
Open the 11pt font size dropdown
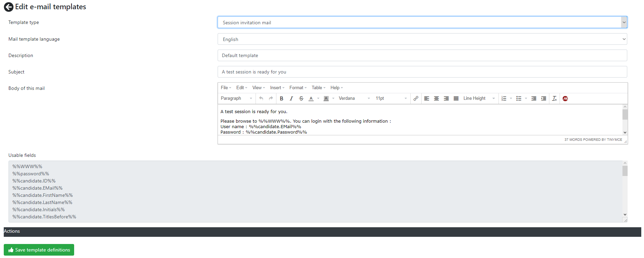(392, 98)
